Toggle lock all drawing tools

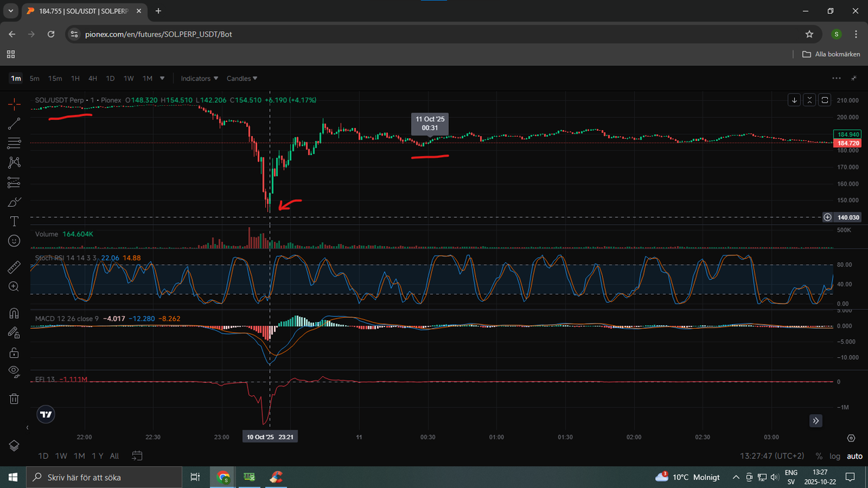click(14, 352)
